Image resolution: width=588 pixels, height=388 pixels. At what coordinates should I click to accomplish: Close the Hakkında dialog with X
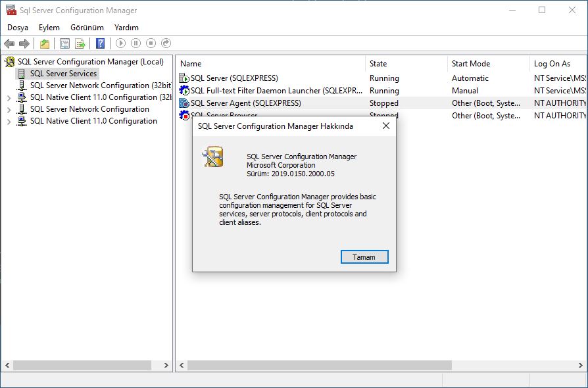(386, 126)
